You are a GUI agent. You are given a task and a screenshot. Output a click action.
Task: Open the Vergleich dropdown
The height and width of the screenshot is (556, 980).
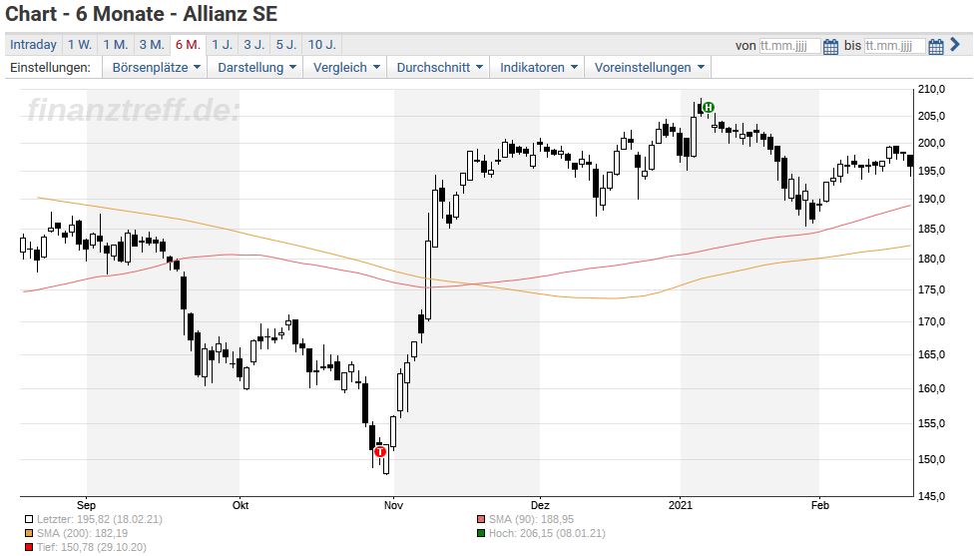coord(345,68)
